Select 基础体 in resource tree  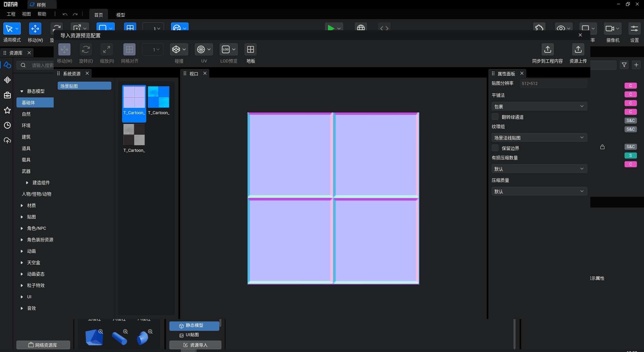[35, 102]
